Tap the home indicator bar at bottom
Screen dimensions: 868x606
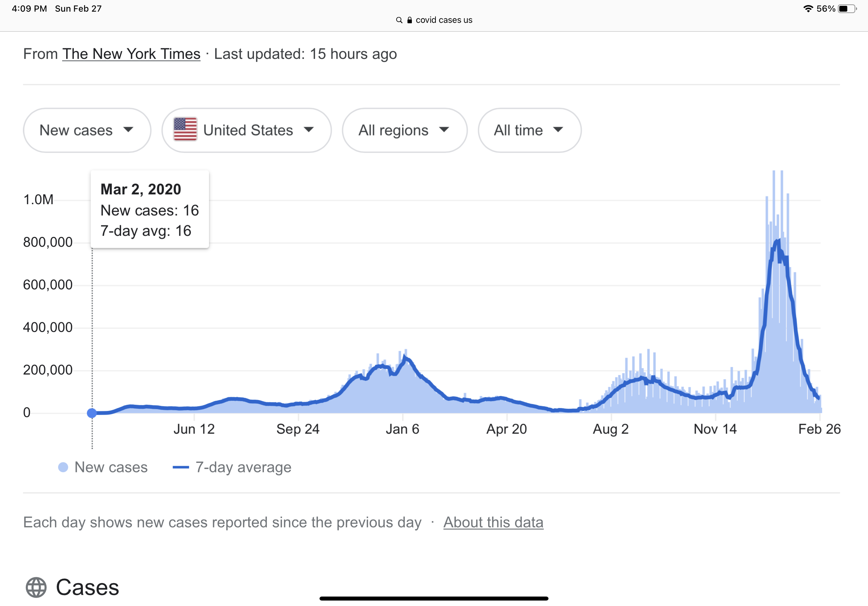click(x=434, y=598)
